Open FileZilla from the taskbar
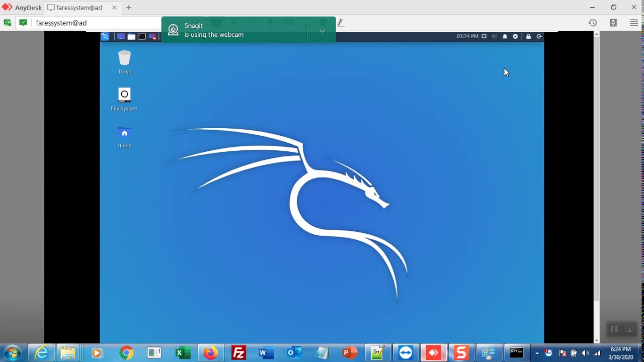Image resolution: width=644 pixels, height=362 pixels. 238,353
